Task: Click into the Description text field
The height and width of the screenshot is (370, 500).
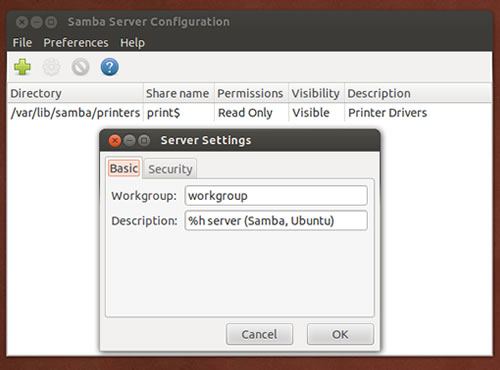Action: point(276,221)
